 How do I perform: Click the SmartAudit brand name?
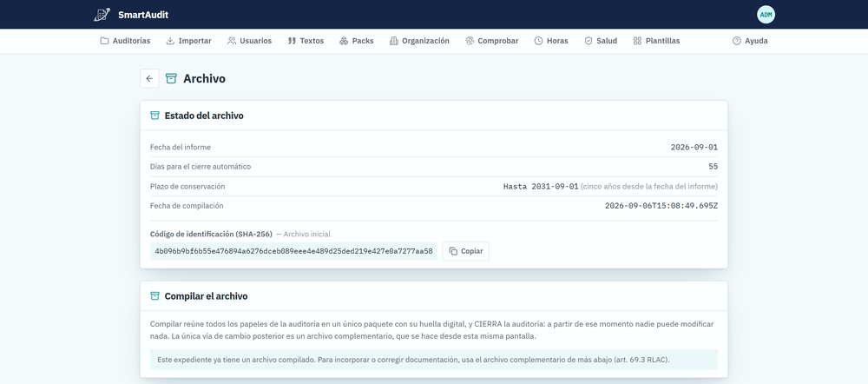coord(143,15)
